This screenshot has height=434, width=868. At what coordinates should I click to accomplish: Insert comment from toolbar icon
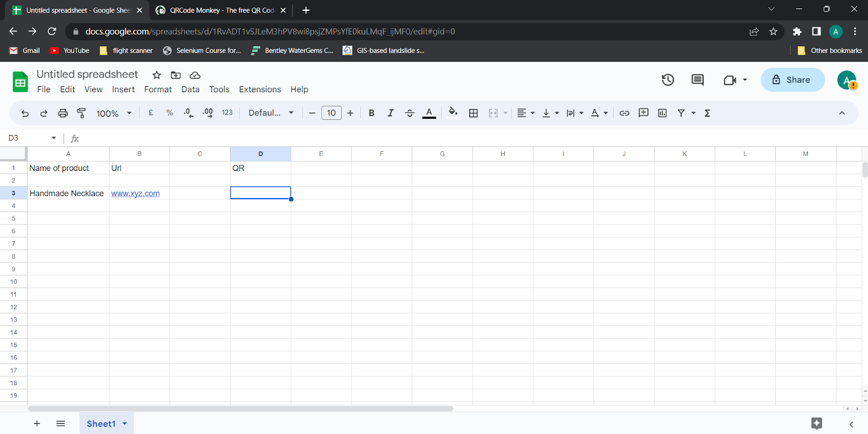coord(643,113)
